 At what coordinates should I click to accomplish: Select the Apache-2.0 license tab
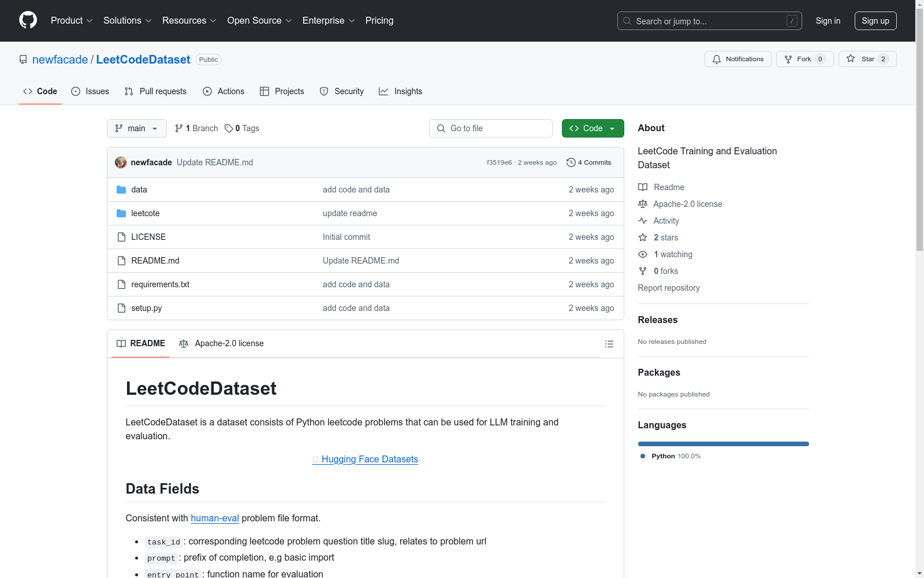coord(221,343)
